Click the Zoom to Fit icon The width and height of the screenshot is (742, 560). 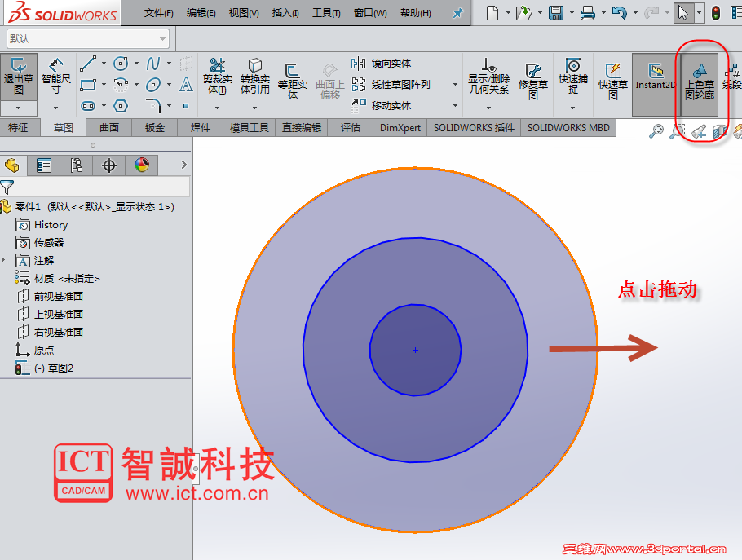tap(656, 131)
